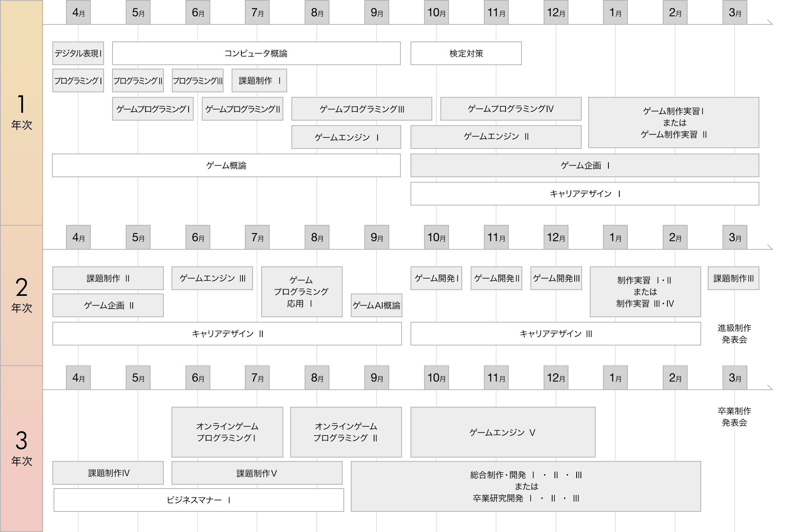The height and width of the screenshot is (532, 804).
Task: Click the 9月 marker in 2年次 timeline
Action: pos(377,237)
